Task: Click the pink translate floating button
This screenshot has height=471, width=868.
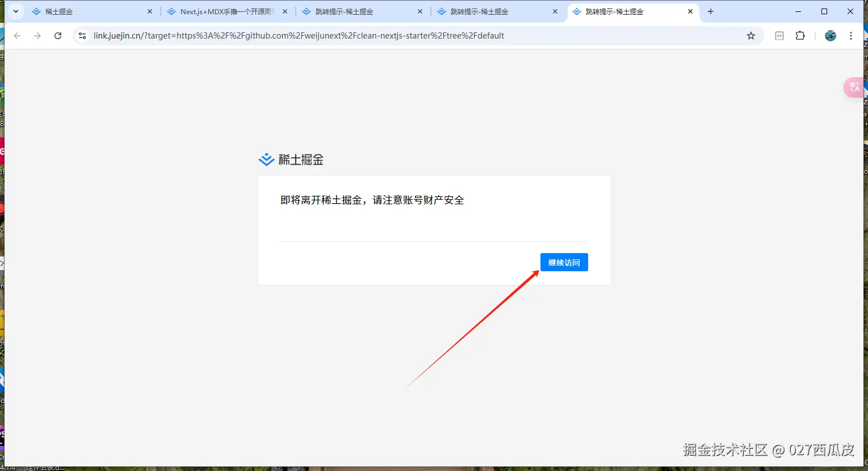Action: point(854,87)
